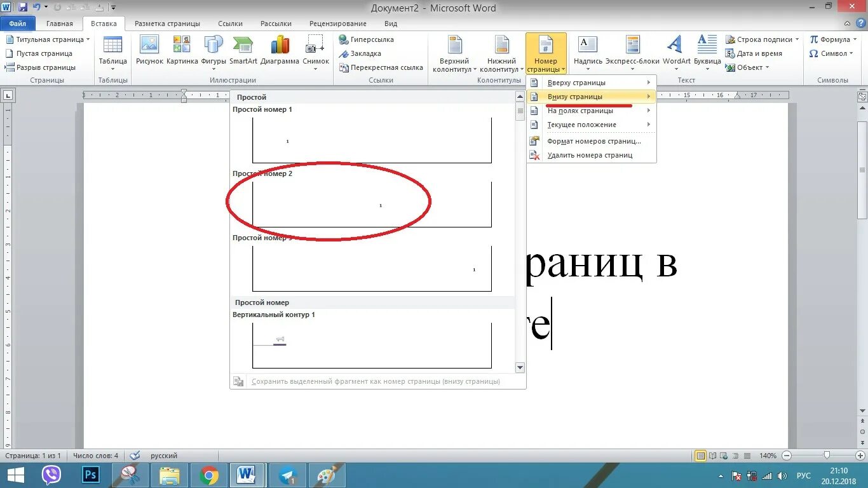Click the Undo arrow in quick access toolbar
This screenshot has width=868, height=488.
click(x=37, y=8)
